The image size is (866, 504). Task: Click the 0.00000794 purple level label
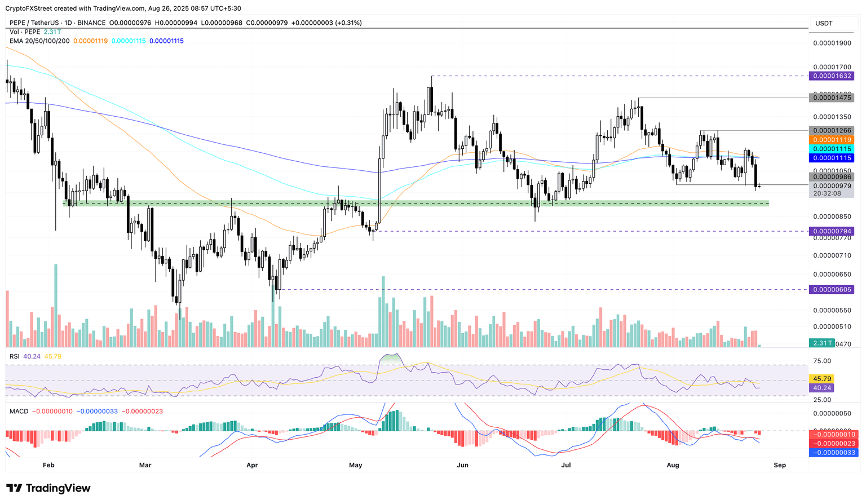point(831,231)
